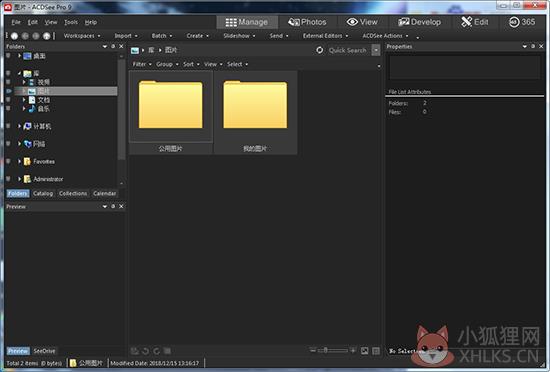Expand the 计算机 tree node arrow
Screen dimensions: 550x372
click(x=19, y=126)
